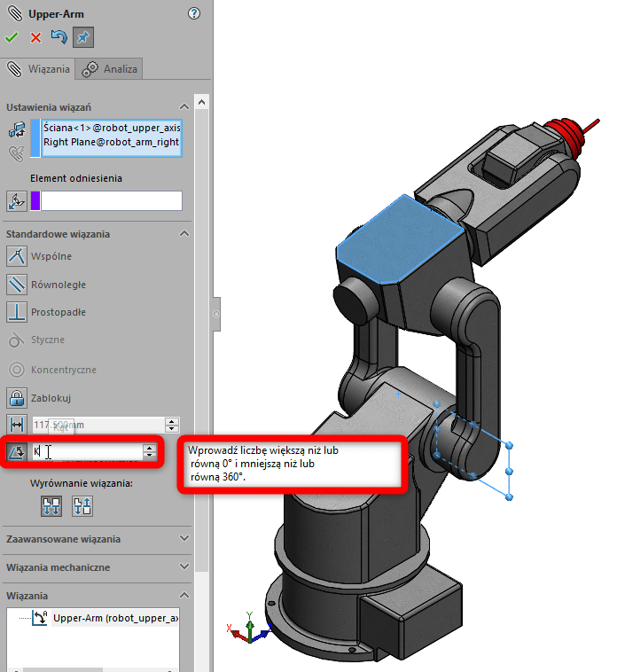Screen dimensions: 617x672
Task: Confirm the mate with the green checkmark
Action: click(12, 38)
